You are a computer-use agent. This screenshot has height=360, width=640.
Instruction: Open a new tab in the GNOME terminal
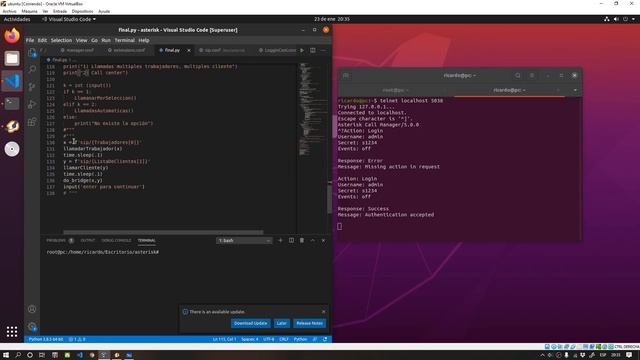pos(346,76)
